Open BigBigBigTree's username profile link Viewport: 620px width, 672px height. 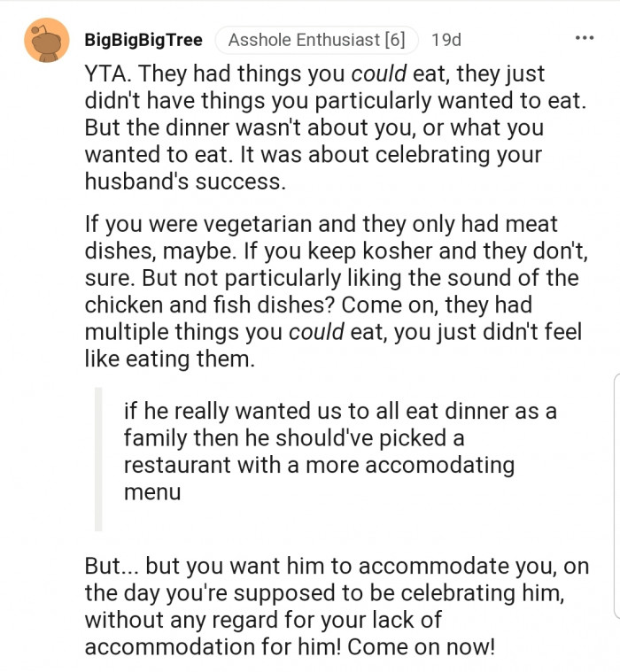[143, 40]
